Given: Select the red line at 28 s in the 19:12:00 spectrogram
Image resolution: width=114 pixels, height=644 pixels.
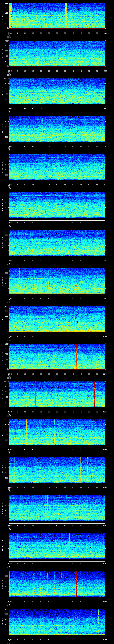Looking at the screenshot, I should [54, 432].
